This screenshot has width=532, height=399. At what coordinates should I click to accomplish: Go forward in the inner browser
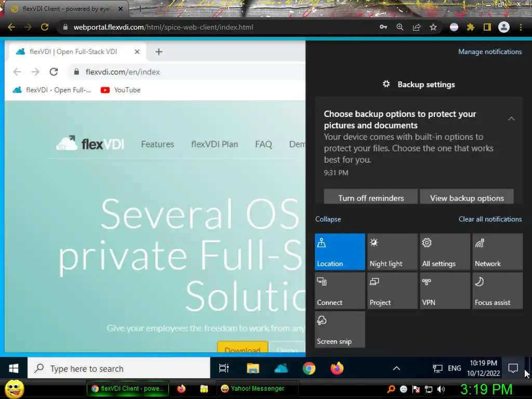click(x=35, y=72)
